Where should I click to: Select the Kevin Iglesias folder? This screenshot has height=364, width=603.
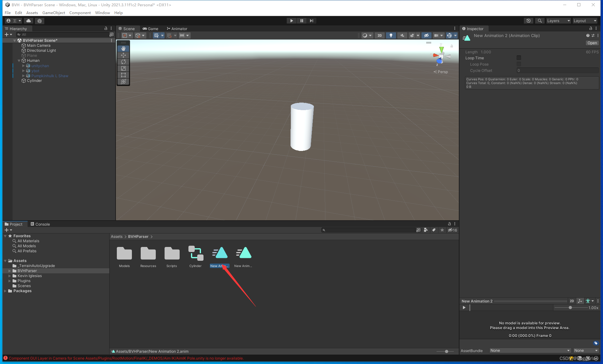tap(30, 276)
